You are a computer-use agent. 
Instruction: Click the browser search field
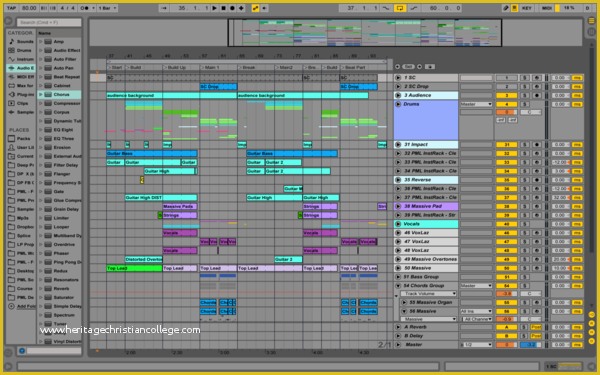(49, 23)
